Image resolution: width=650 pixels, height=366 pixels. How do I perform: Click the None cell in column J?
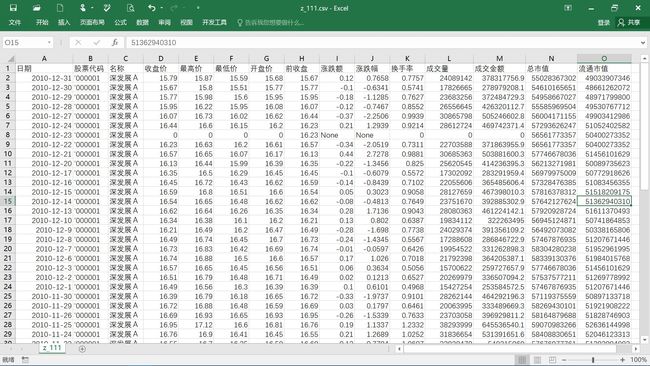pos(372,135)
